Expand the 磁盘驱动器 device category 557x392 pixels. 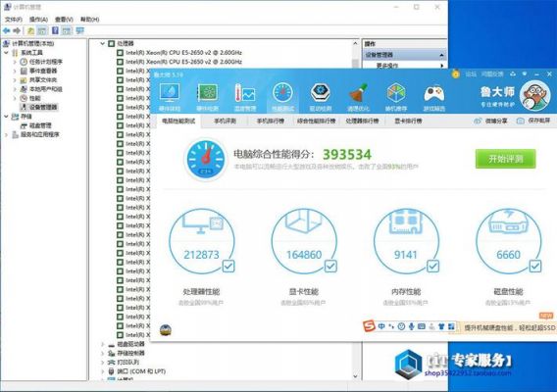tap(102, 344)
